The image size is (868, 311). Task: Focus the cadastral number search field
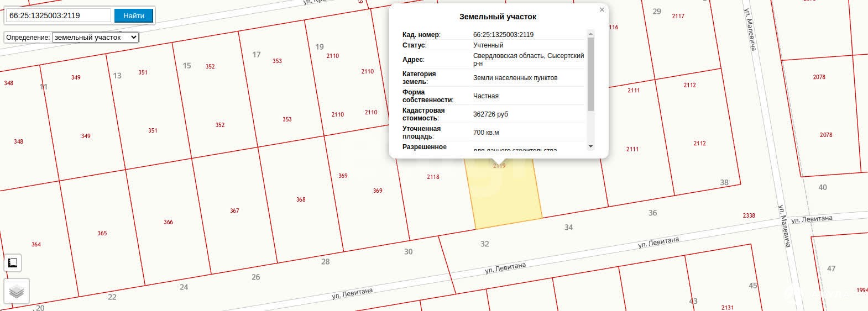[x=58, y=15]
